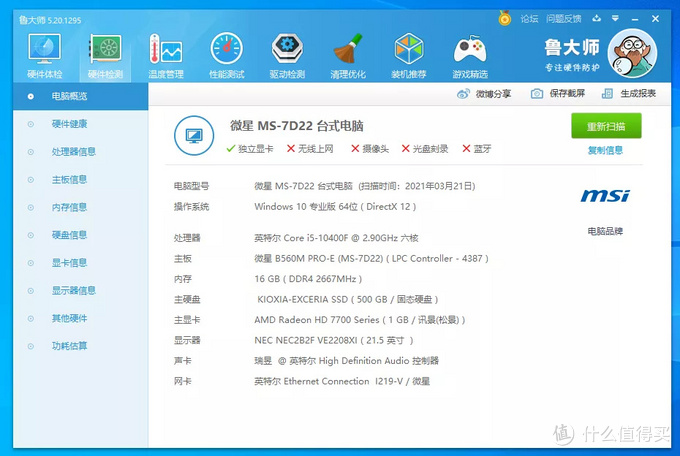Click the gold medal icon in title bar
The width and height of the screenshot is (680, 456).
pyautogui.click(x=504, y=18)
